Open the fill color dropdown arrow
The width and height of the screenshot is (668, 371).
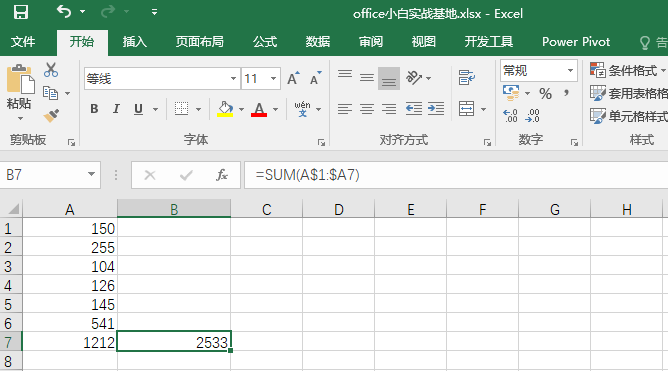(242, 109)
